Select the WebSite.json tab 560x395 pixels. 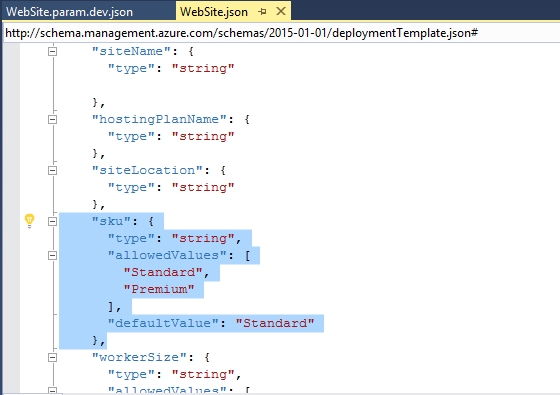click(x=214, y=12)
